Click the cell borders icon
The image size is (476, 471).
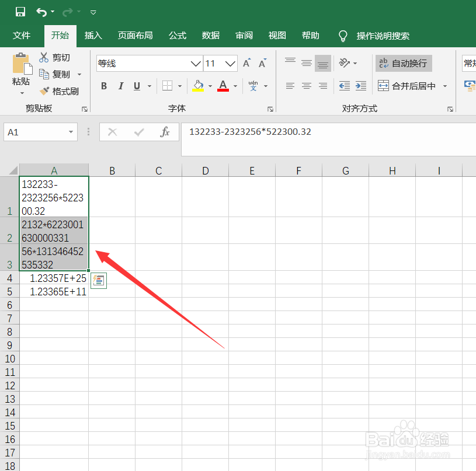pos(167,86)
